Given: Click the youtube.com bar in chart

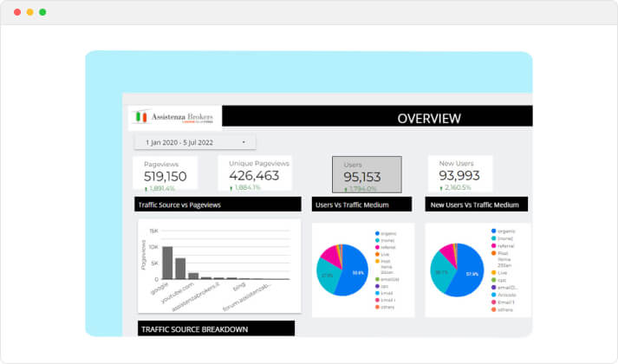Looking at the screenshot, I should click(x=180, y=269).
